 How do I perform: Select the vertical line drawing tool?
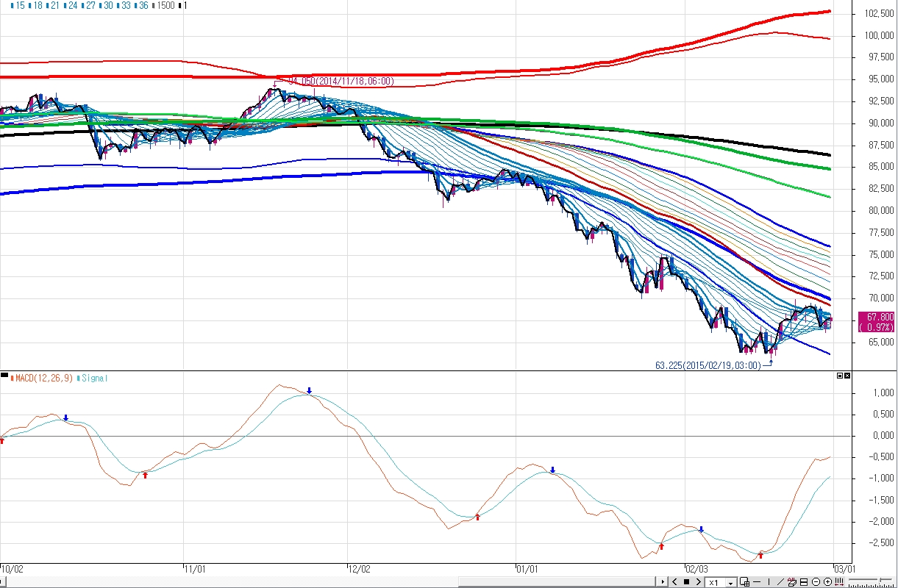pos(769,582)
